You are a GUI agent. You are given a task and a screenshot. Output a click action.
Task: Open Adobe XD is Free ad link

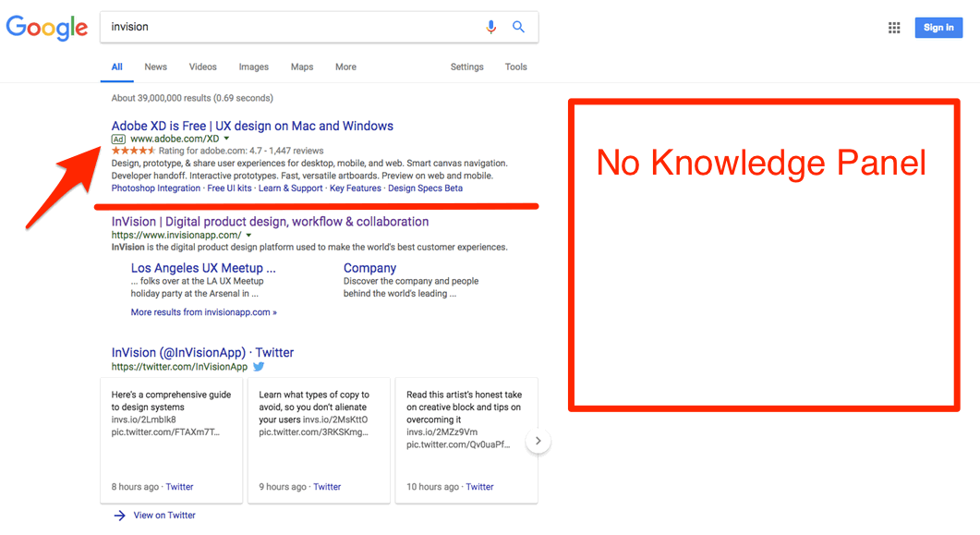252,126
